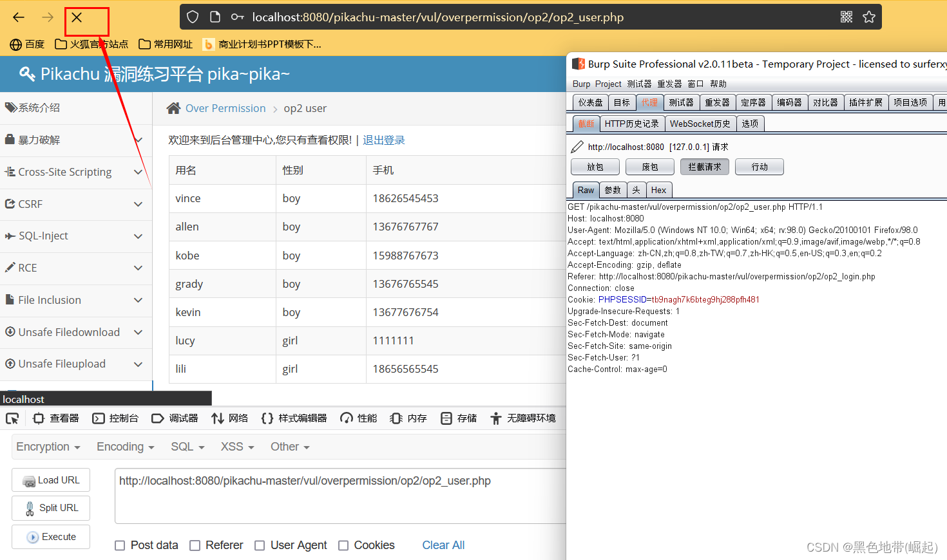Image resolution: width=947 pixels, height=560 pixels.
Task: Open the 内存 memory devtools panel
Action: tap(408, 418)
